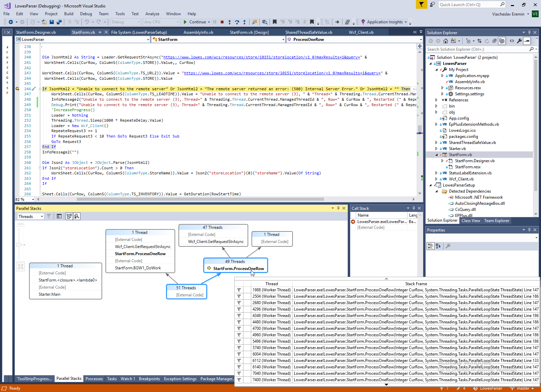The width and height of the screenshot is (541, 392).
Task: Toggle breakpoint on code line 246
Action: coord(17,89)
